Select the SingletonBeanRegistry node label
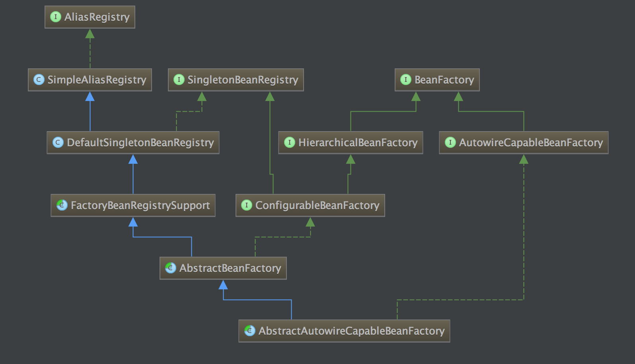635x364 pixels. point(243,80)
